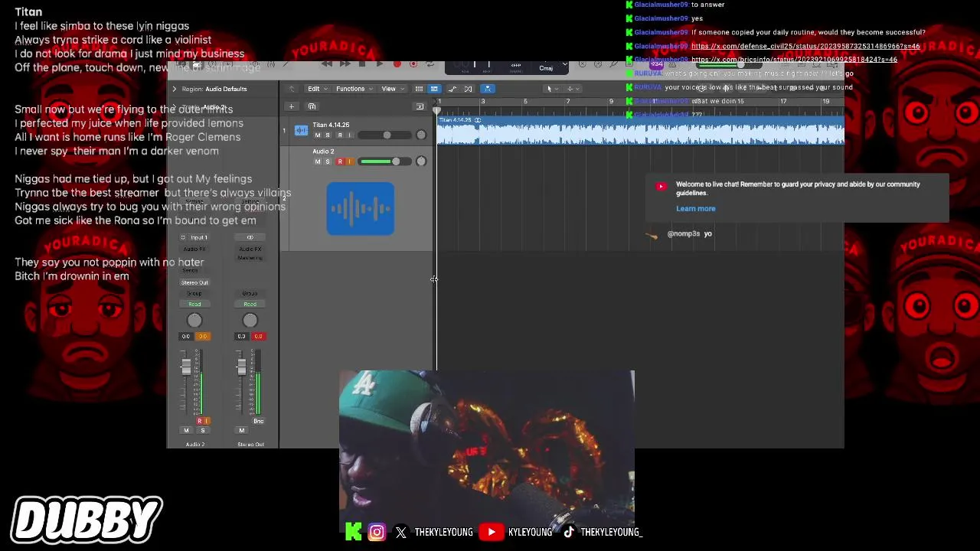Solo the Audio 2 track header
Image resolution: width=980 pixels, height=551 pixels.
coord(328,161)
